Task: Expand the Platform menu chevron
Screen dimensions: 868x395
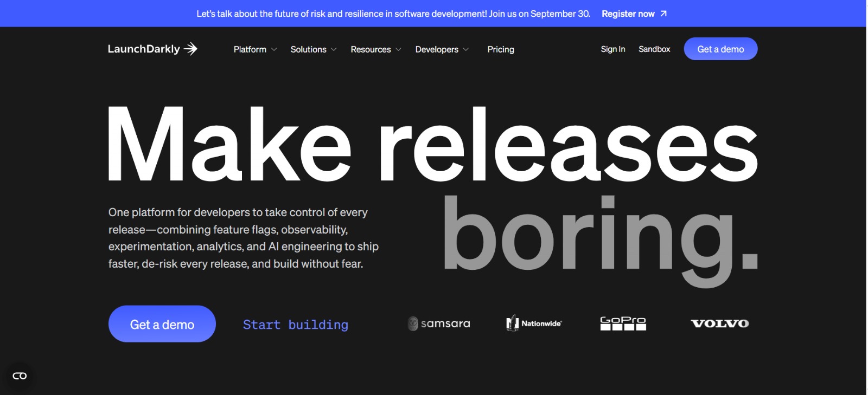Action: click(274, 49)
